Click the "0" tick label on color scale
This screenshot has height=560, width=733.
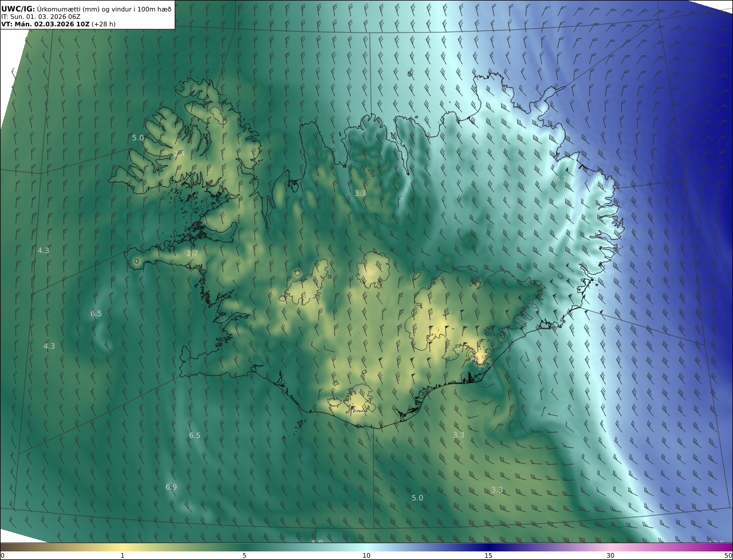coord(2,555)
